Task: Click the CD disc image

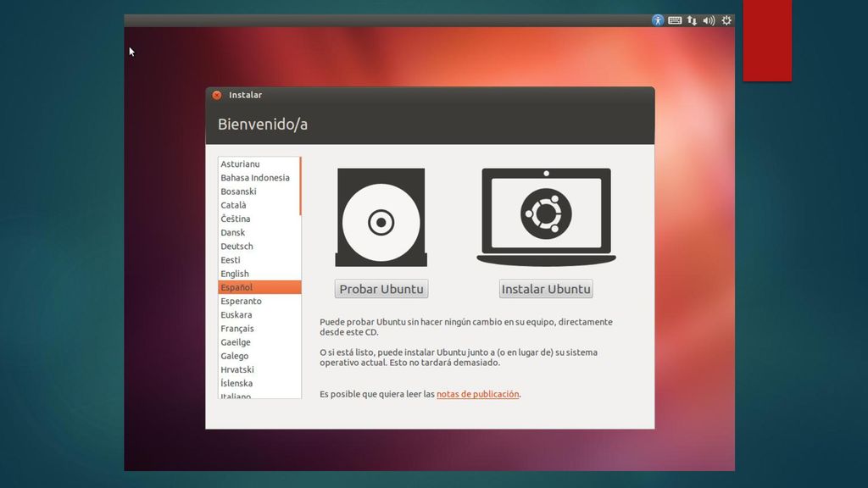Action: [381, 218]
